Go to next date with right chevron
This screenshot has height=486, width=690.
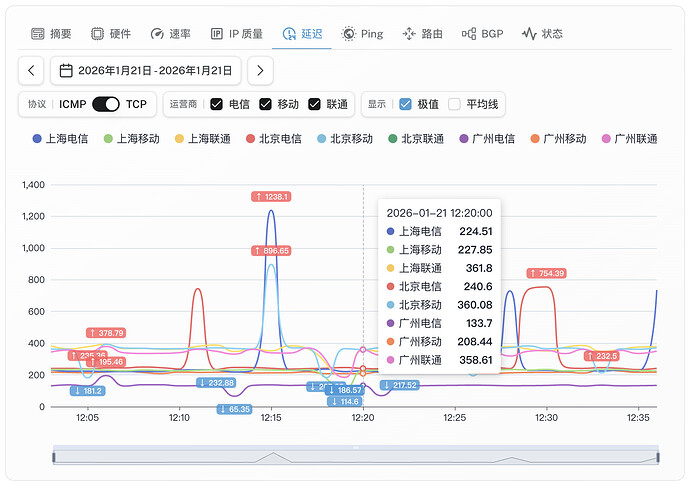pyautogui.click(x=260, y=70)
